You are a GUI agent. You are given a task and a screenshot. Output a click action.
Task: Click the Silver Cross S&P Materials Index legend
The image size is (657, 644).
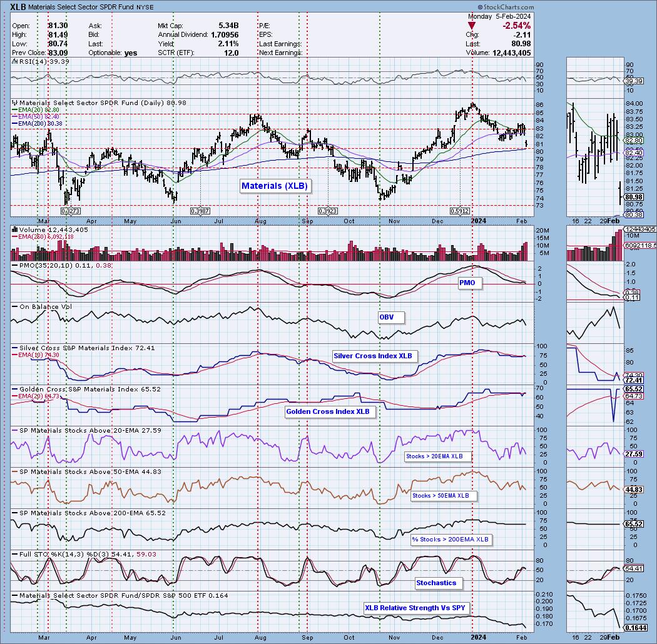click(83, 348)
